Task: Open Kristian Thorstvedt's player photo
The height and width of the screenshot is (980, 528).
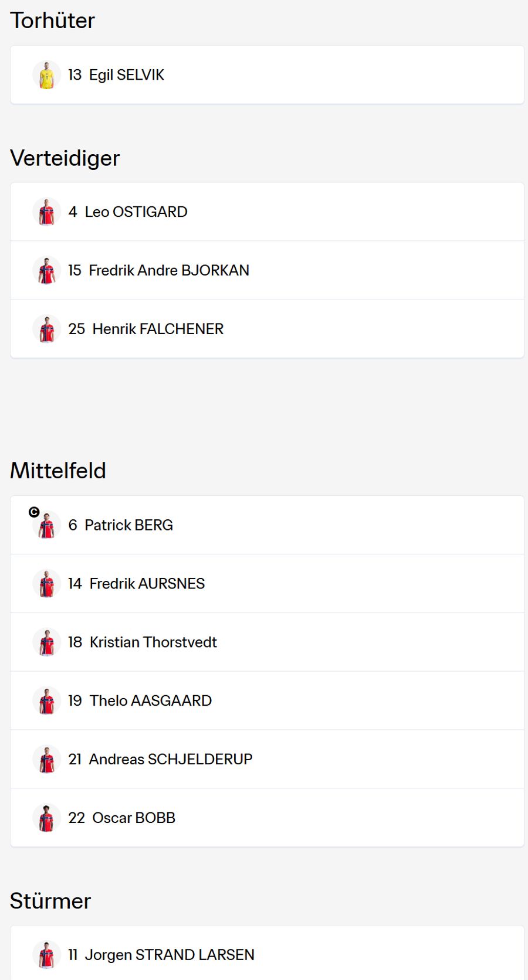Action: coord(47,642)
